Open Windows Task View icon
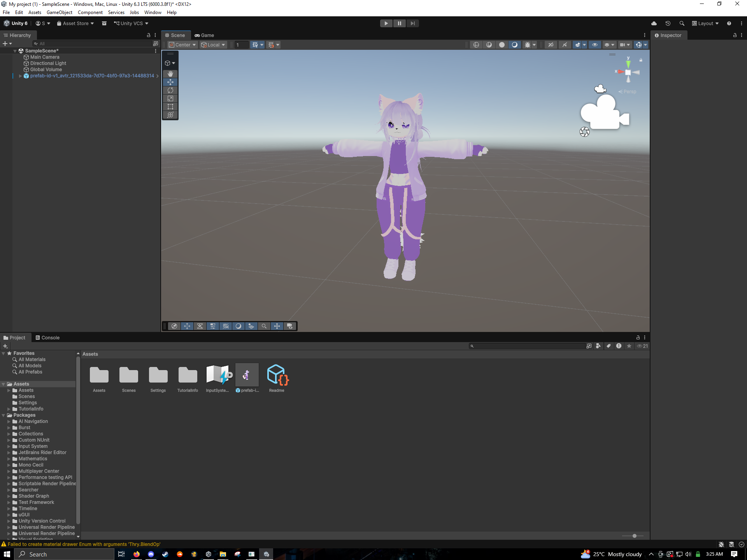Viewport: 747px width, 560px height. click(121, 554)
